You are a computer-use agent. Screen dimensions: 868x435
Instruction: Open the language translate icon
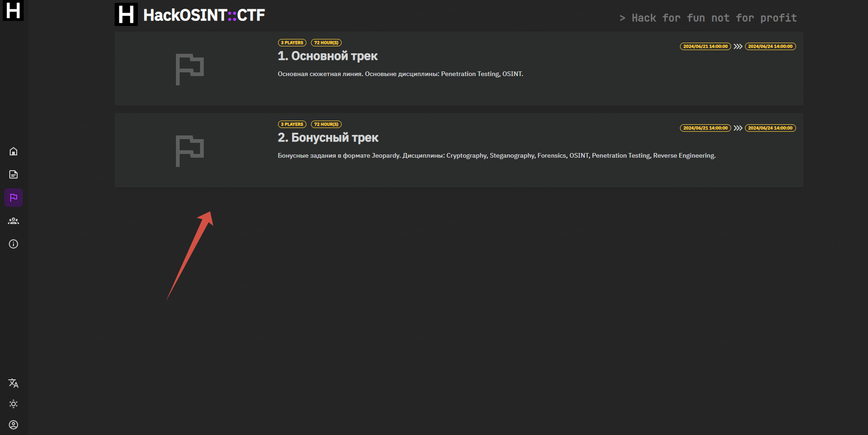[13, 383]
